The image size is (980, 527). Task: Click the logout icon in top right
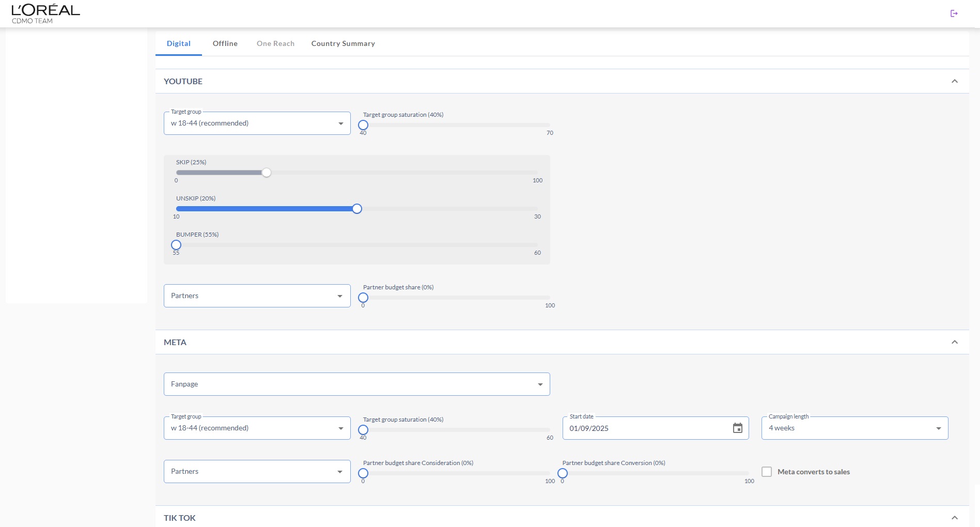coord(954,13)
